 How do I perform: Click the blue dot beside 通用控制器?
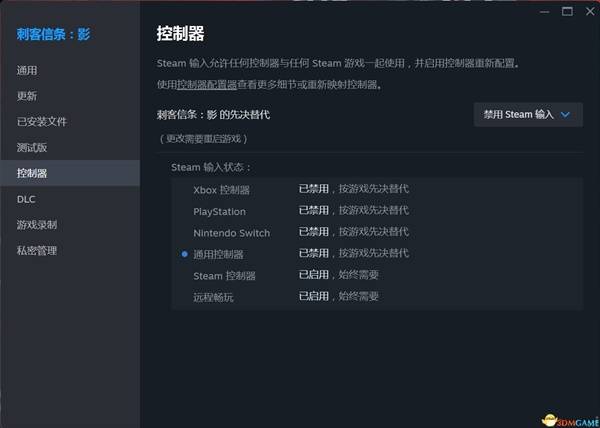[x=184, y=254]
